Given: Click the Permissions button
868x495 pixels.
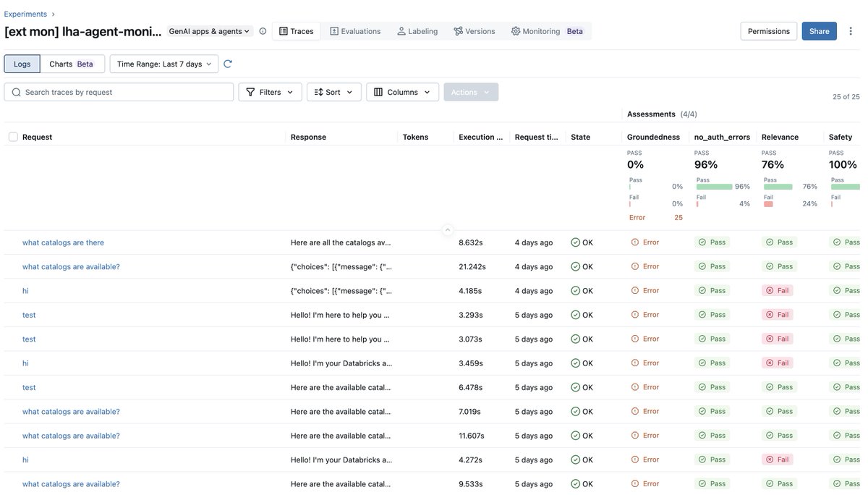Looking at the screenshot, I should coord(769,31).
